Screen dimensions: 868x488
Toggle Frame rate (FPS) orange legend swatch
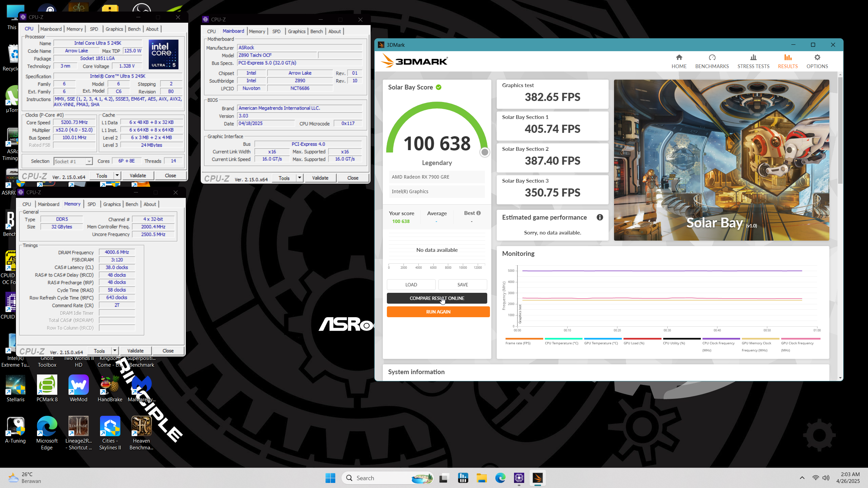pyautogui.click(x=524, y=339)
